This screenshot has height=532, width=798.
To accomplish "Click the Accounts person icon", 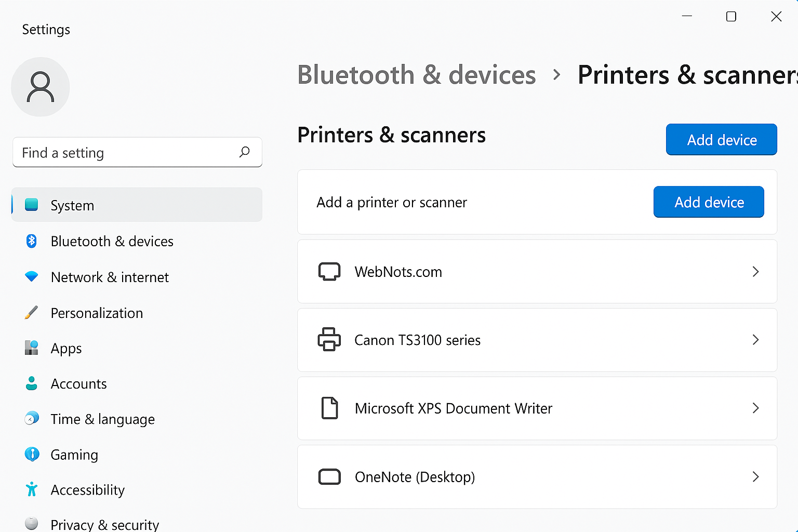I will point(32,383).
